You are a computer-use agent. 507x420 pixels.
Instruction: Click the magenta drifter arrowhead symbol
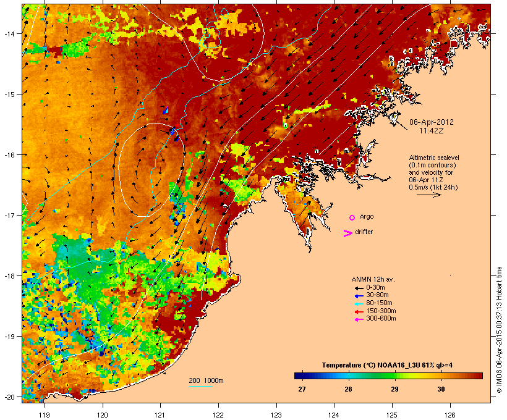point(347,233)
